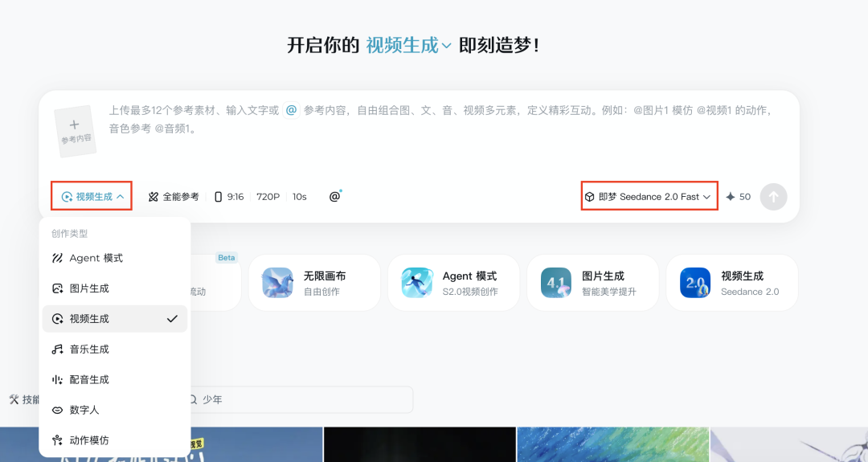Click the 配音生成 waveform icon
The height and width of the screenshot is (462, 868).
click(x=57, y=379)
